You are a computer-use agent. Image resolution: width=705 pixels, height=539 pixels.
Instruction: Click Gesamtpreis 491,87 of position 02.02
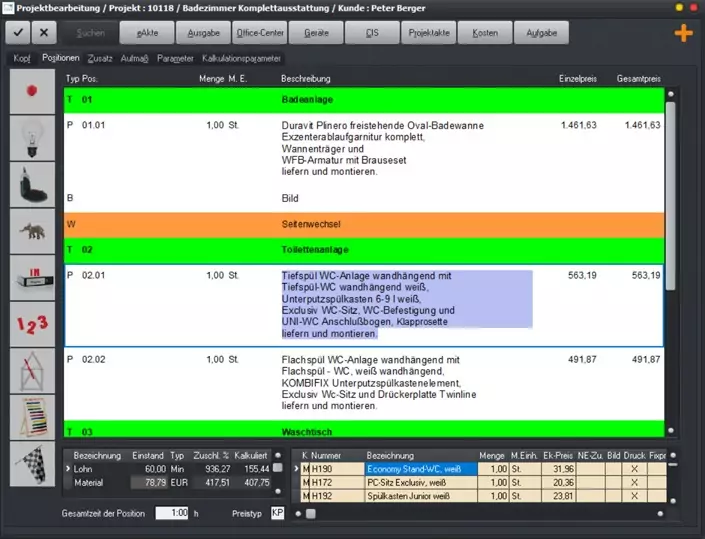[646, 359]
